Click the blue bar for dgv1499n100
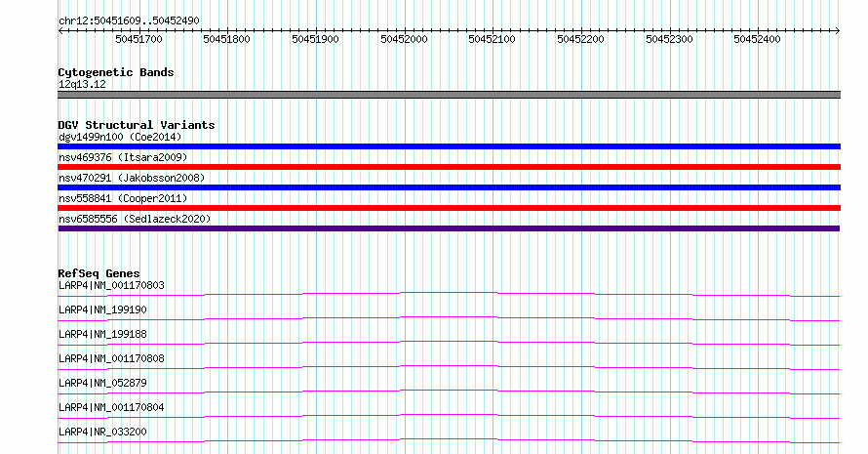The height and width of the screenshot is (454, 868). [x=449, y=146]
